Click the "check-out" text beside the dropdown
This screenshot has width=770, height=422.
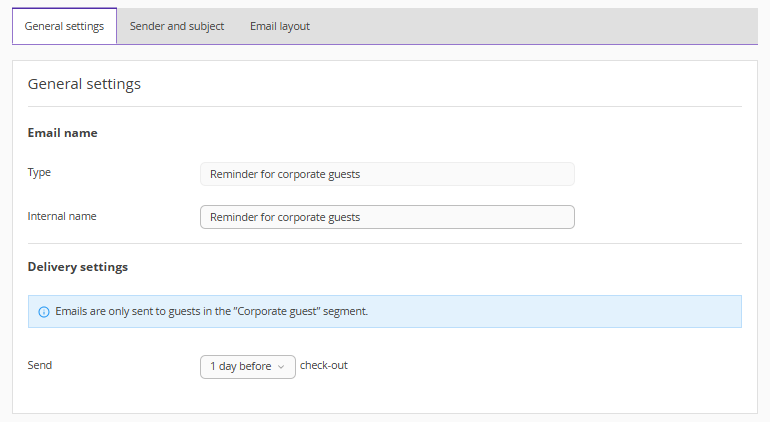pos(324,365)
